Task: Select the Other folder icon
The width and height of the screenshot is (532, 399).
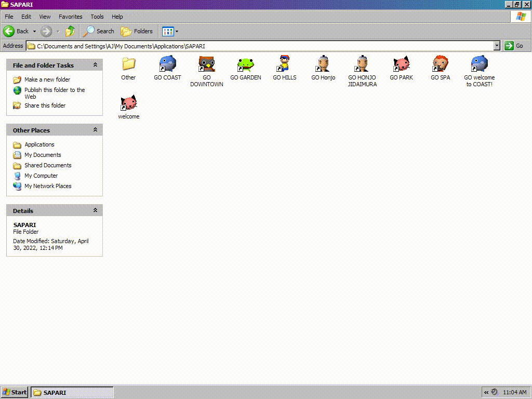Action: pos(129,64)
